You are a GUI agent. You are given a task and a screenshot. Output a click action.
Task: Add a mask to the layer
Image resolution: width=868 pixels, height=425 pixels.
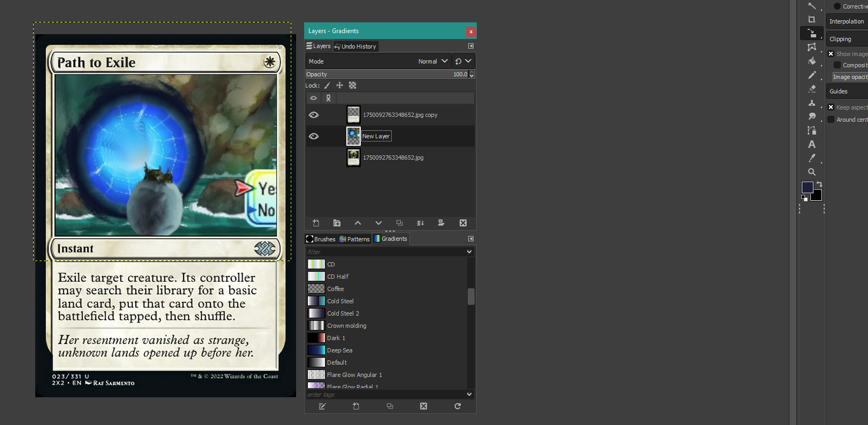pos(441,223)
